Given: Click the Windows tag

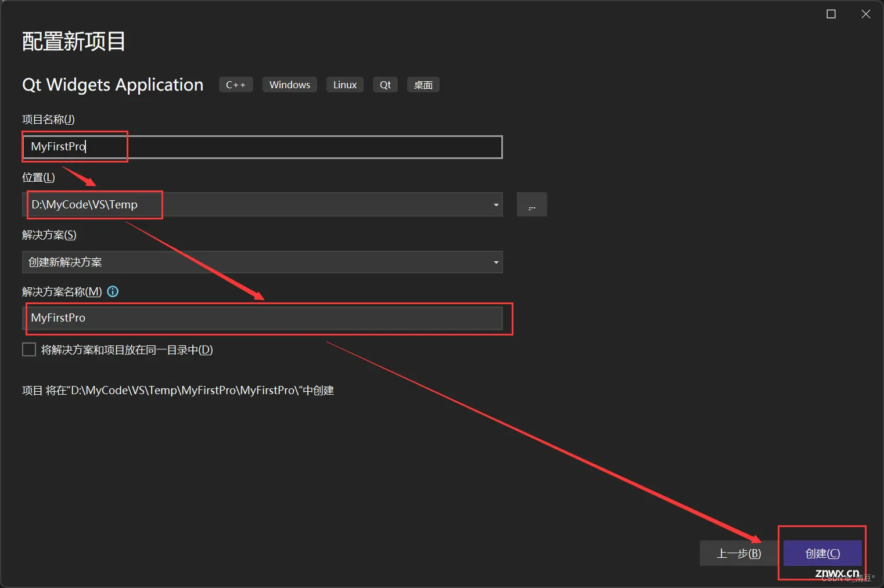Looking at the screenshot, I should click(x=290, y=85).
